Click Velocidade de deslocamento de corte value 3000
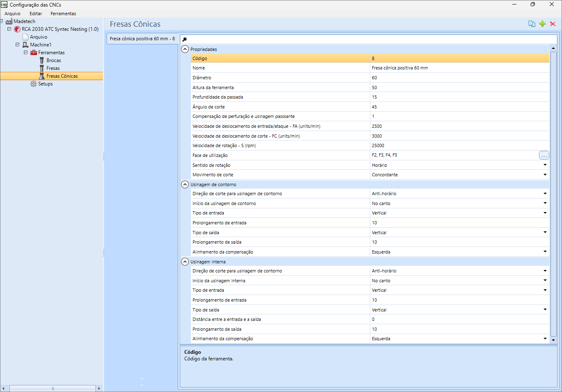Screen dimensions: 562x392 pos(460,136)
